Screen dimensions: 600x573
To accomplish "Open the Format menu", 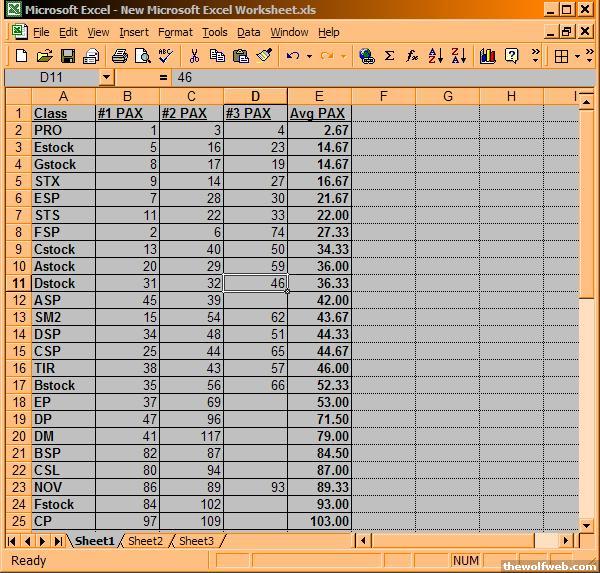I will 175,32.
